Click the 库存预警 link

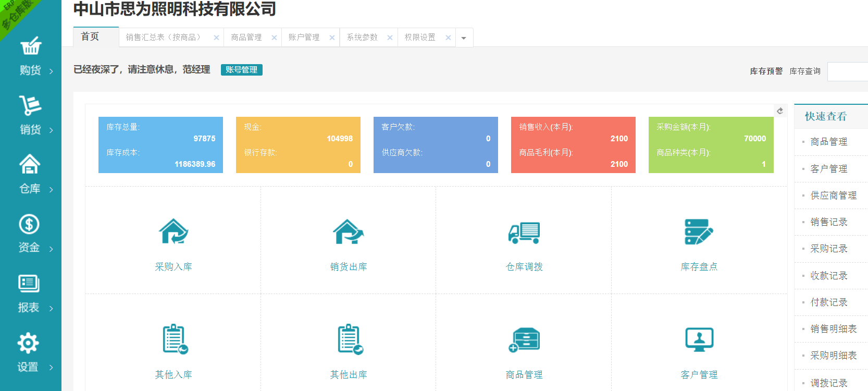tap(766, 71)
